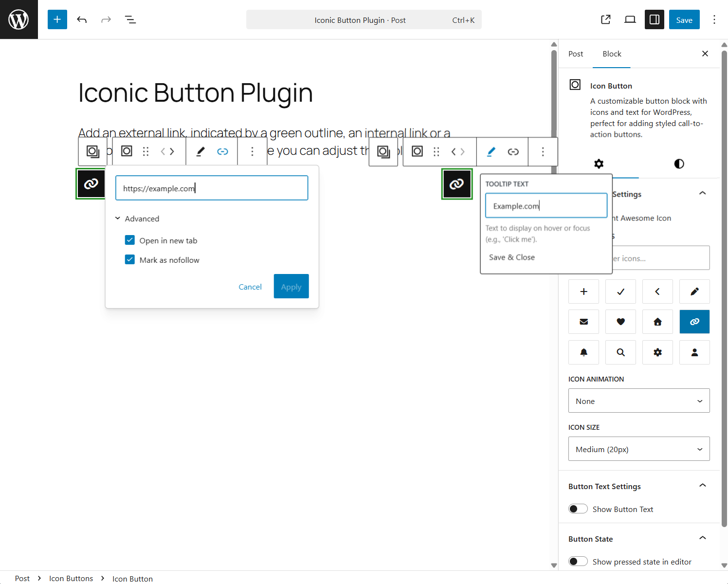Undo the last change

82,19
